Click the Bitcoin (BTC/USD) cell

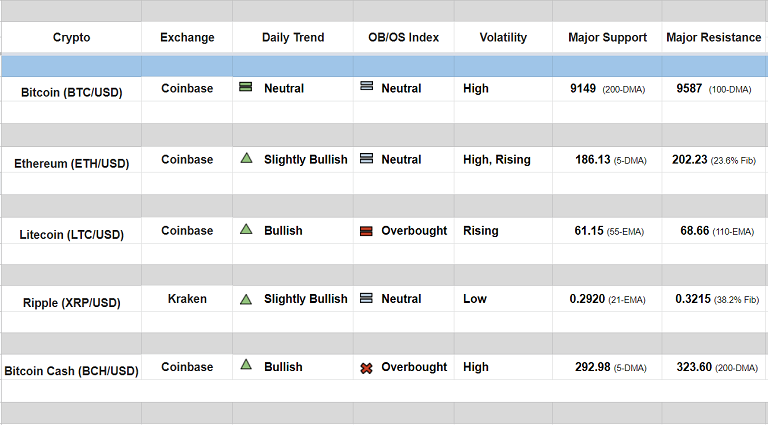click(71, 91)
